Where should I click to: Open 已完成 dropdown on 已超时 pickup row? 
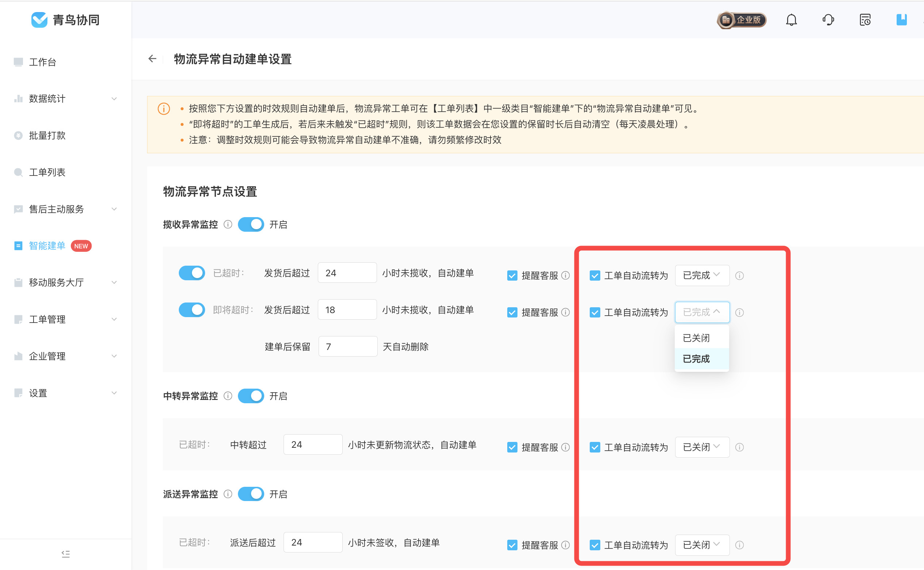point(702,276)
